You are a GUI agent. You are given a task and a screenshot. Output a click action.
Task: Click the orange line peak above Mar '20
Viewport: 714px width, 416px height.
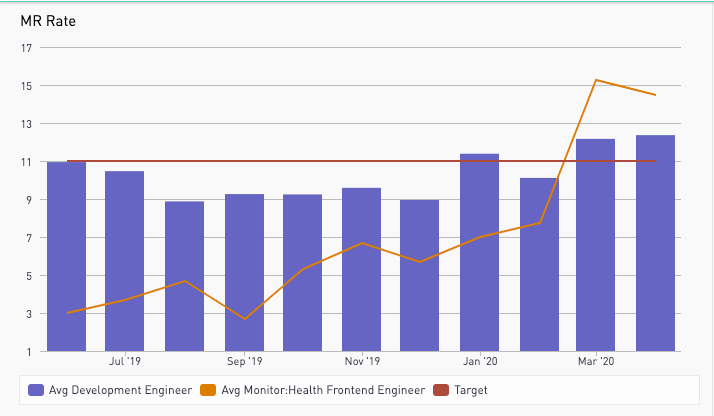[x=596, y=80]
